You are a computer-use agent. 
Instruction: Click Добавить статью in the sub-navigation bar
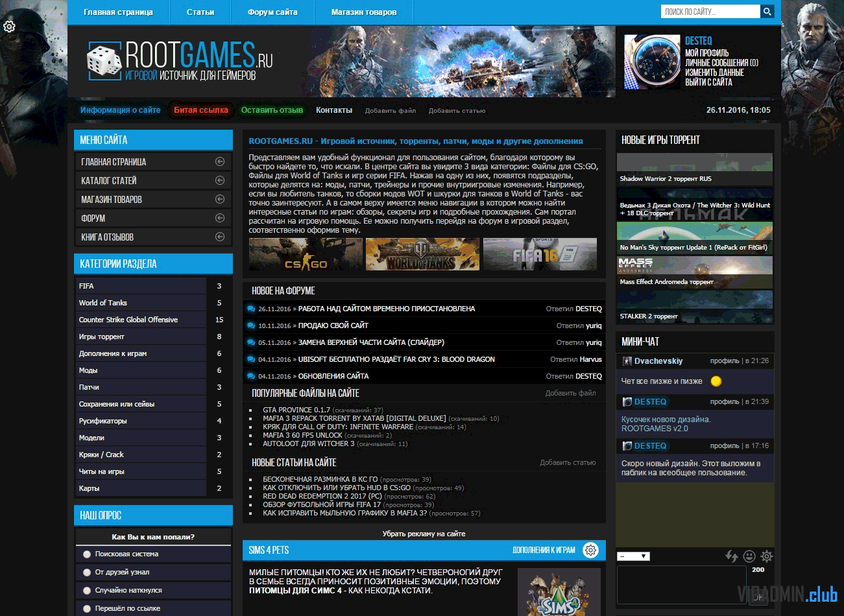pyautogui.click(x=457, y=111)
